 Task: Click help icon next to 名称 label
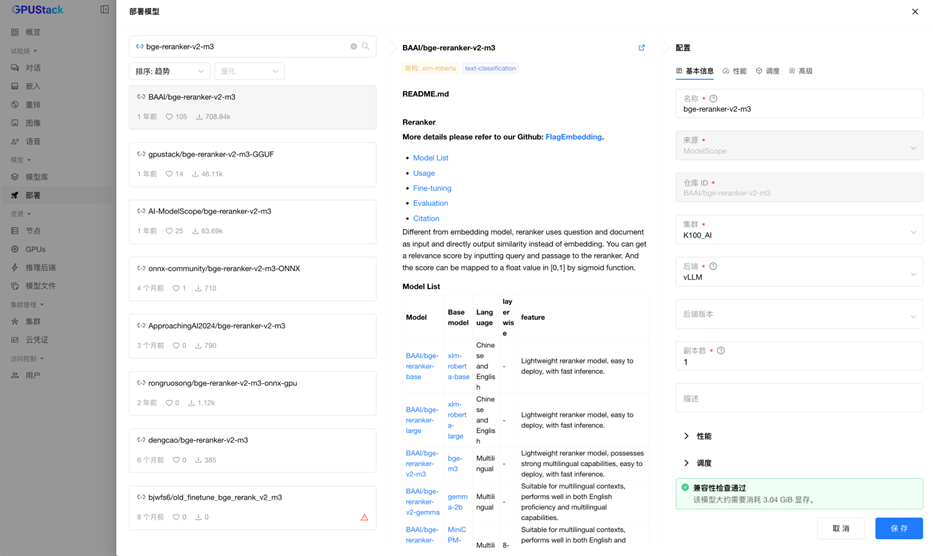[x=713, y=99]
